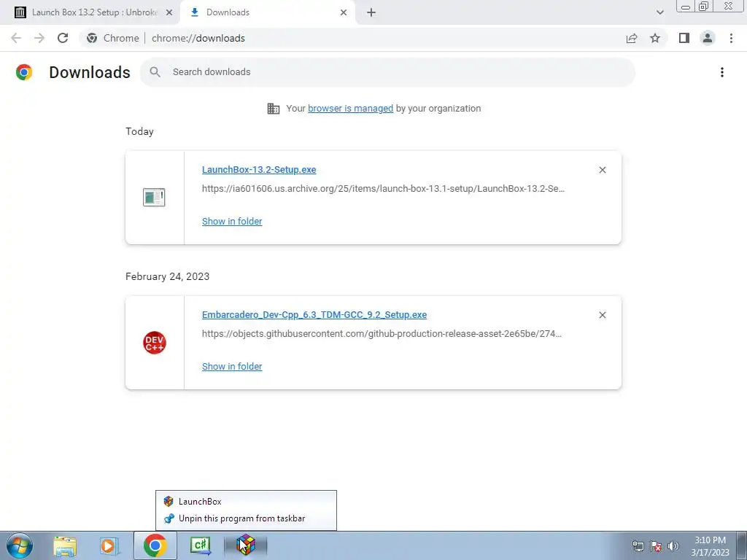Remove LaunchBox-13.2-Setup.exe from the list
The height and width of the screenshot is (560, 747).
click(602, 170)
